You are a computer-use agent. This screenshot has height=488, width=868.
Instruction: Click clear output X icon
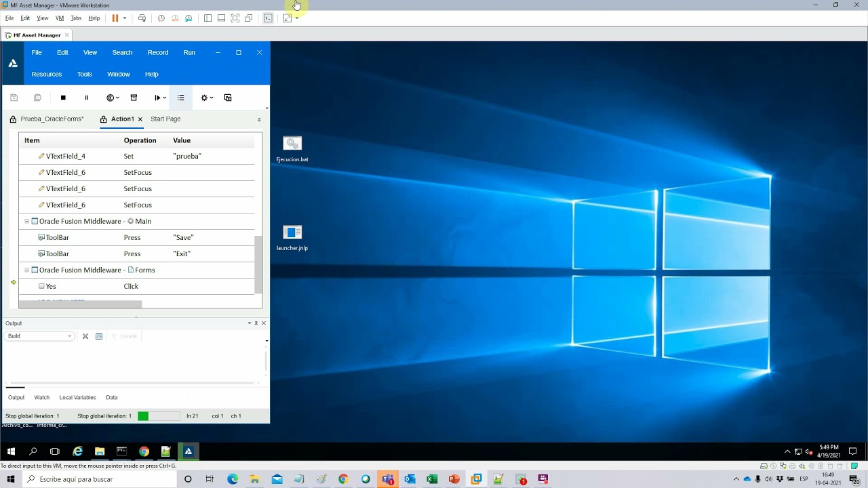[85, 336]
